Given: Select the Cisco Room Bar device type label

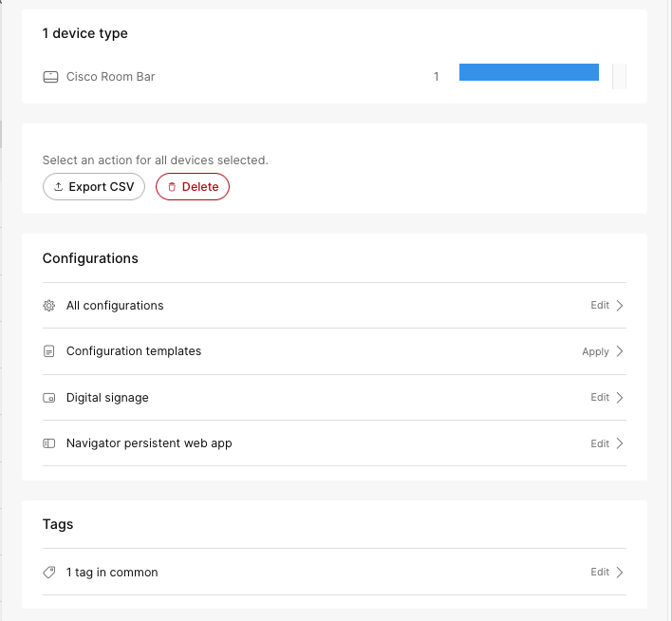Looking at the screenshot, I should tap(110, 77).
